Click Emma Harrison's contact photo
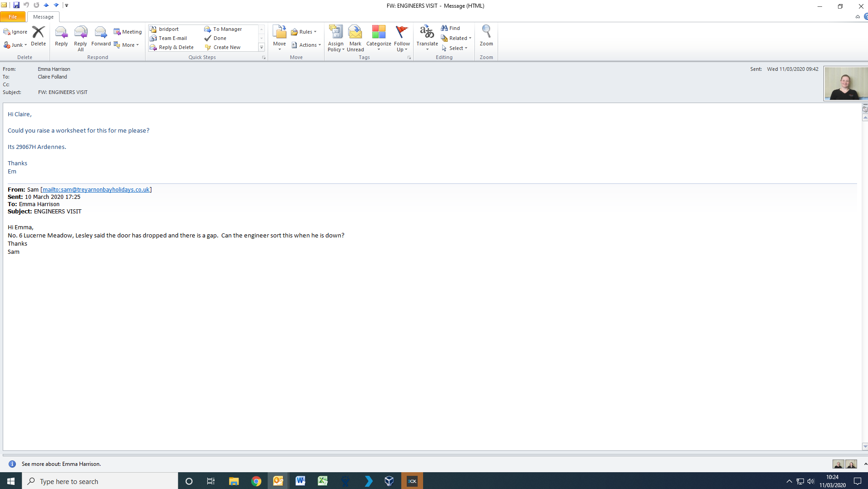This screenshot has width=868, height=489. tap(845, 84)
